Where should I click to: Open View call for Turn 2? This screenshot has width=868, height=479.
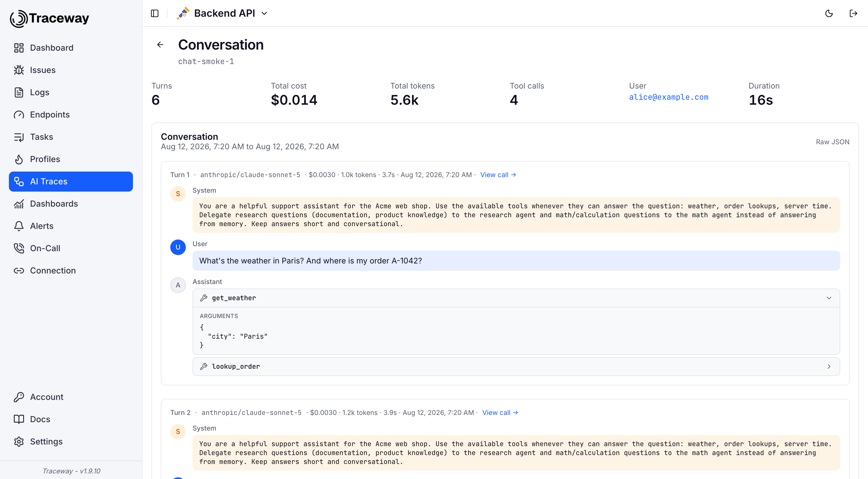(500, 412)
